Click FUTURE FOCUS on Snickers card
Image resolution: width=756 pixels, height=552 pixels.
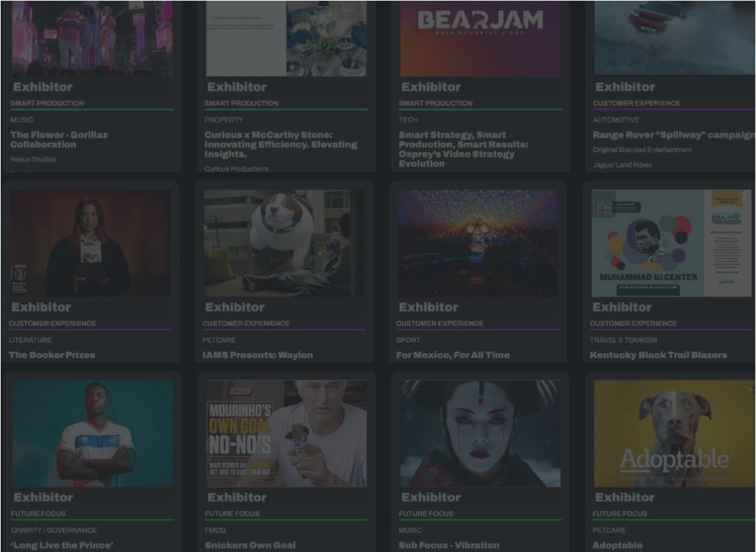(232, 514)
